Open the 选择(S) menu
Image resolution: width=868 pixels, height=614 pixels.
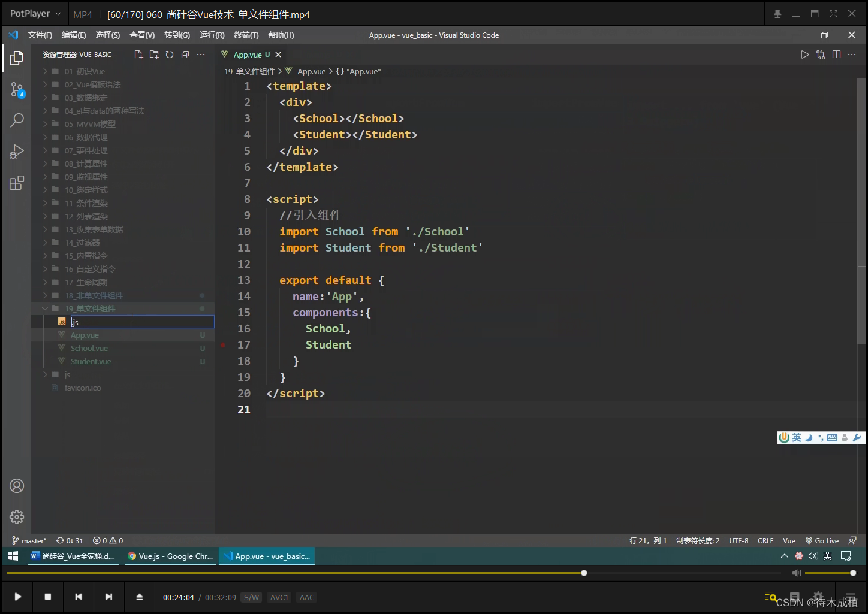point(108,35)
